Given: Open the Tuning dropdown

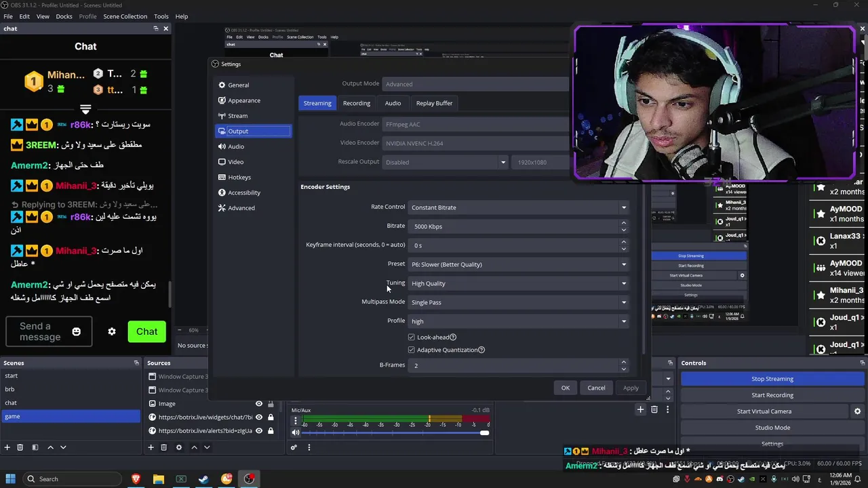Looking at the screenshot, I should pyautogui.click(x=519, y=283).
